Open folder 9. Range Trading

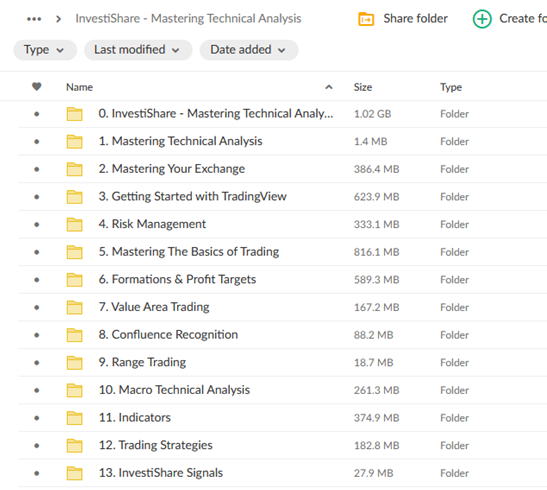click(x=142, y=362)
